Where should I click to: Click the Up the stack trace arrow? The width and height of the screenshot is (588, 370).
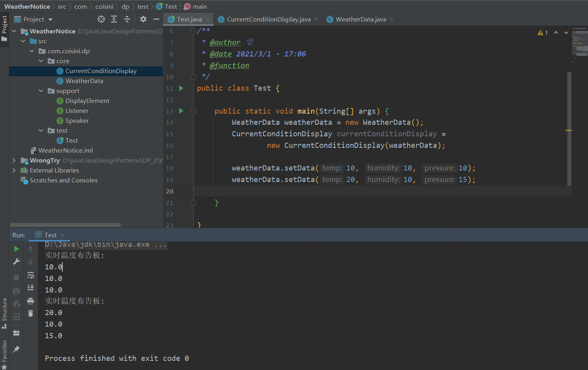(x=31, y=249)
